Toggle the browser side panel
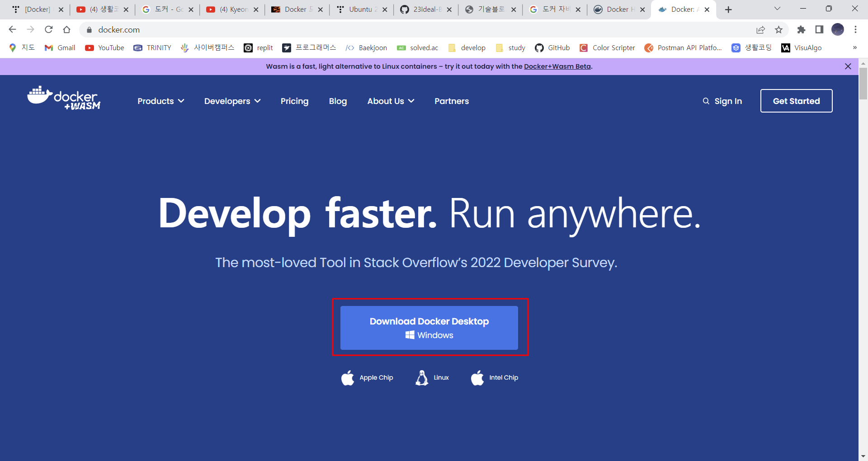The width and height of the screenshot is (868, 461). pos(819,29)
